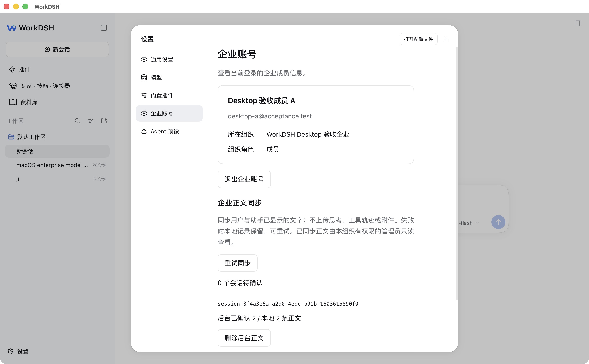
Task: Start a 新会话 from sidebar button
Action: [x=57, y=49]
